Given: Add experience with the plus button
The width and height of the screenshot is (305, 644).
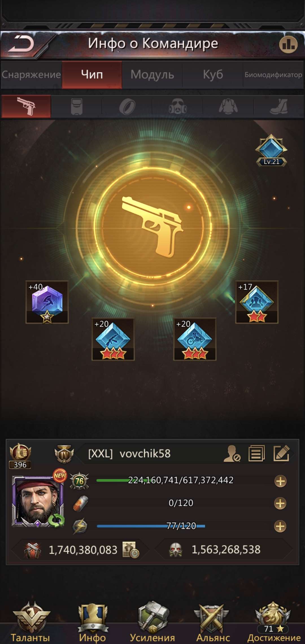Looking at the screenshot, I should tap(280, 481).
